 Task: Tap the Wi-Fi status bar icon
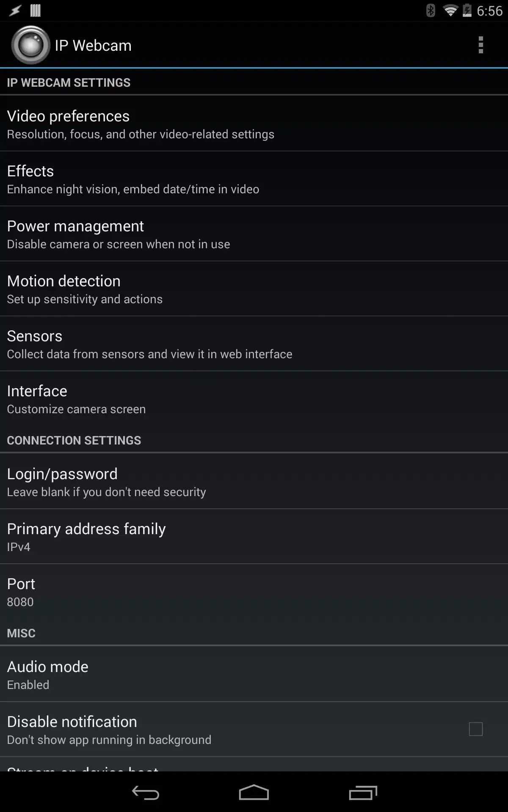[450, 11]
